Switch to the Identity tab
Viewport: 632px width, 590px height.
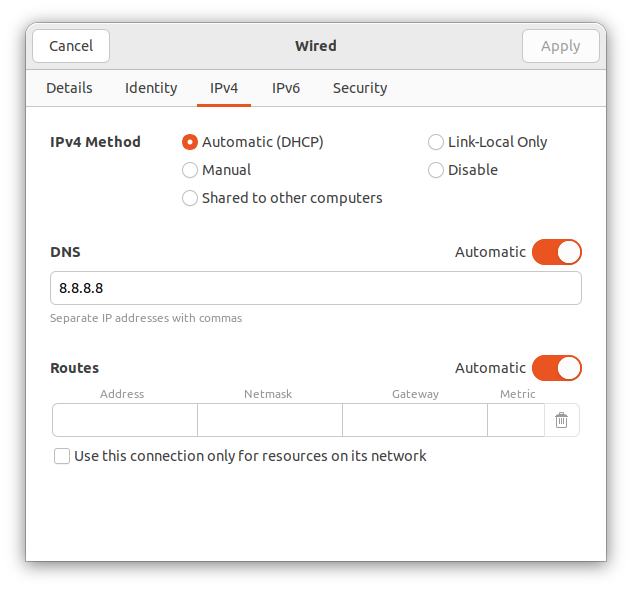pyautogui.click(x=151, y=88)
